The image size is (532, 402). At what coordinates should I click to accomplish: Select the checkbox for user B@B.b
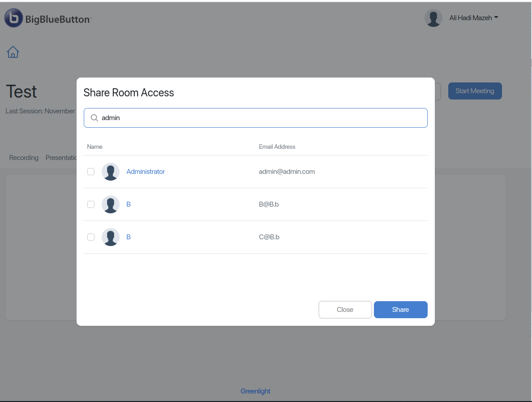[91, 204]
